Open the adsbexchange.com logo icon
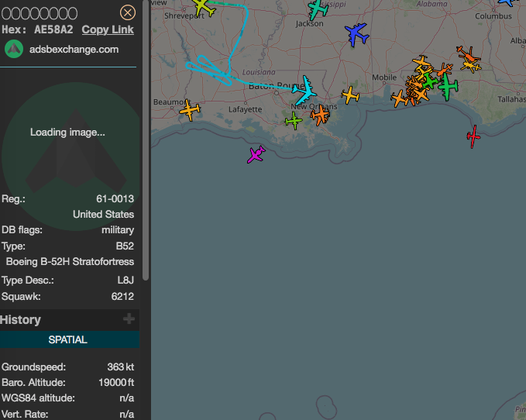Viewport: 526px width, 420px height. [x=14, y=49]
